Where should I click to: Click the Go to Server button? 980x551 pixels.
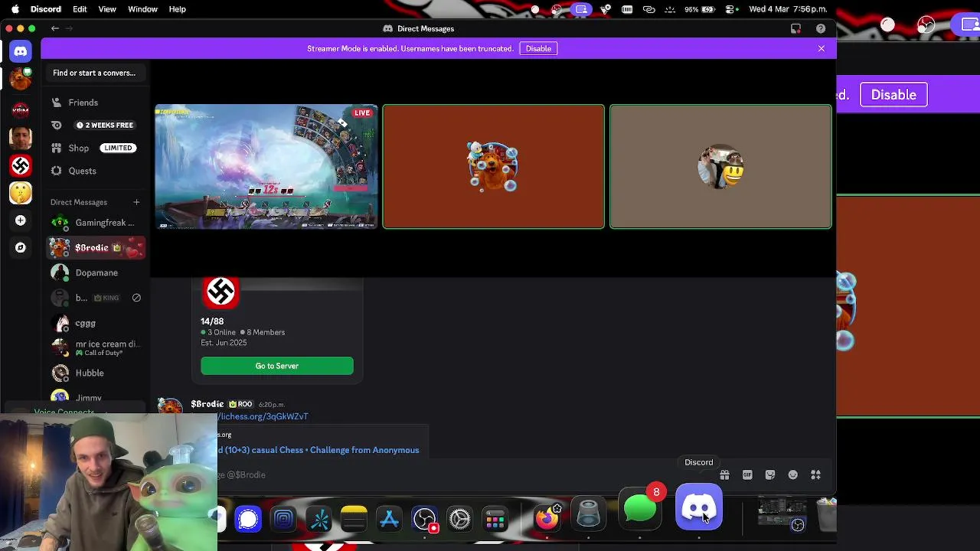click(x=277, y=366)
